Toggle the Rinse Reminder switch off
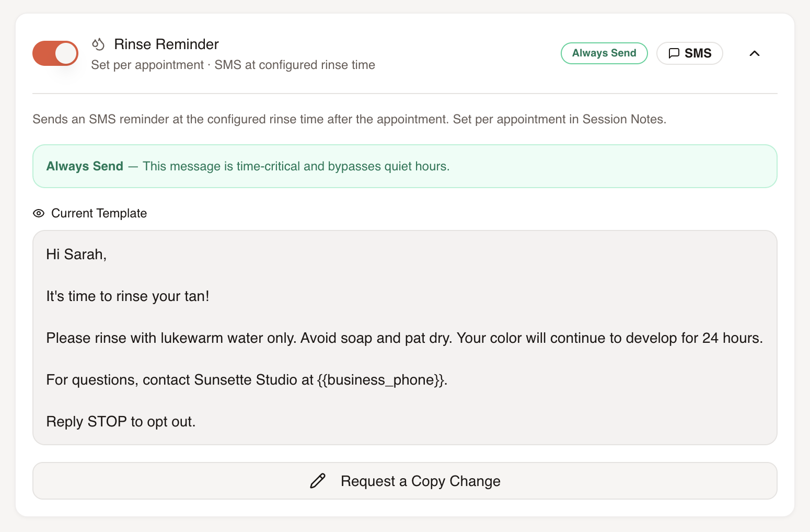The image size is (810, 532). [55, 53]
